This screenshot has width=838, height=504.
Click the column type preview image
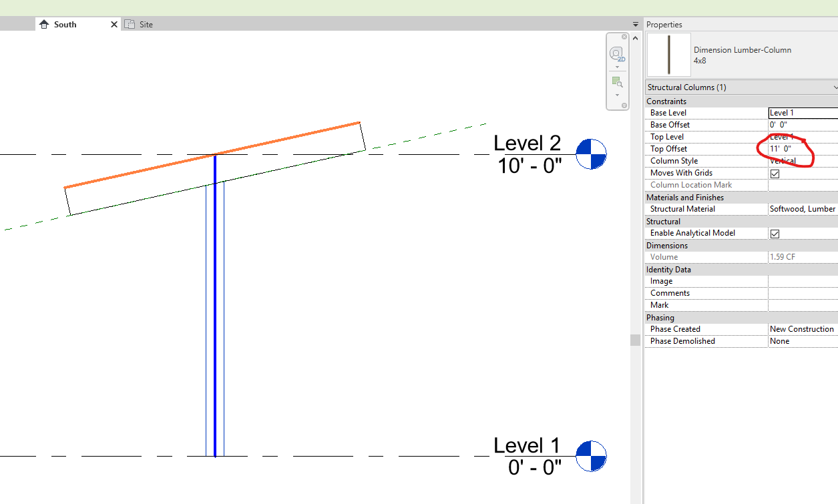click(668, 55)
